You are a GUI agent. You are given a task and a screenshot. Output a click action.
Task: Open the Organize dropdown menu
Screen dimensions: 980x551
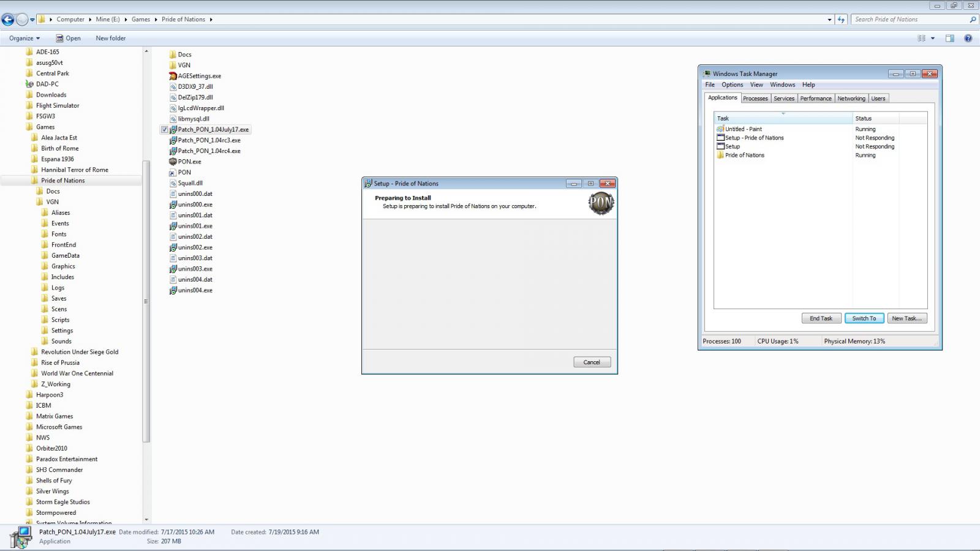point(24,38)
